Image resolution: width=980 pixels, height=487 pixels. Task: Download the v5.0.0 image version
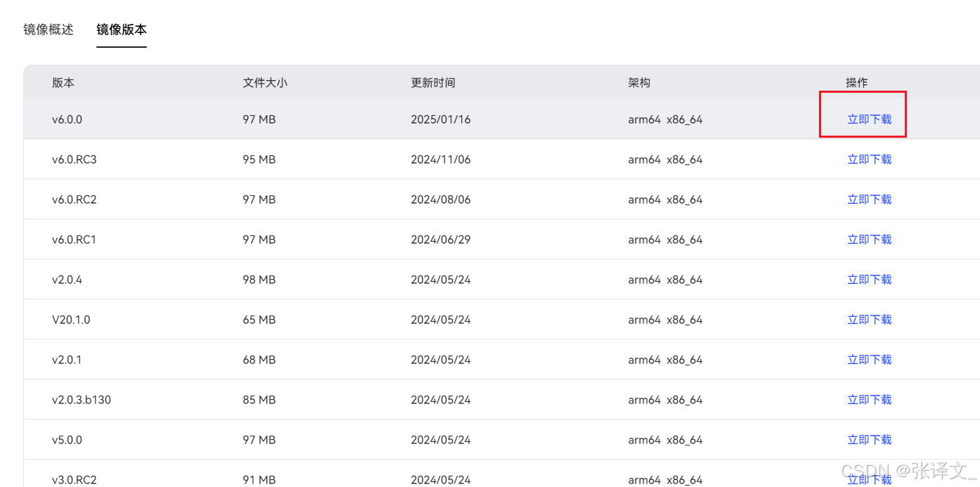[x=870, y=439]
